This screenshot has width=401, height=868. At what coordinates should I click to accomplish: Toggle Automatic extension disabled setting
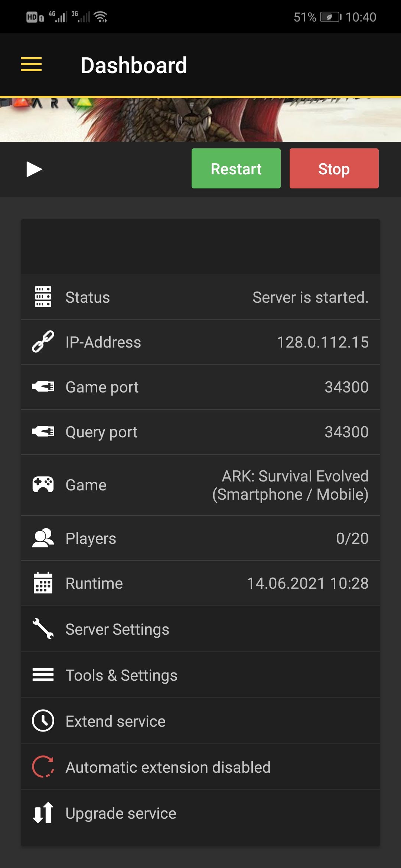(168, 767)
